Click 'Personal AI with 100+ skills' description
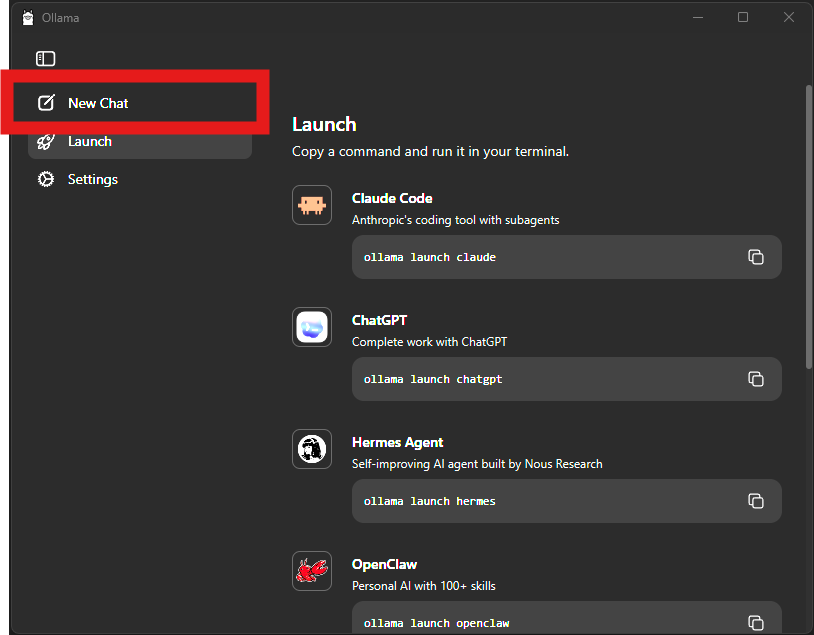 (424, 586)
